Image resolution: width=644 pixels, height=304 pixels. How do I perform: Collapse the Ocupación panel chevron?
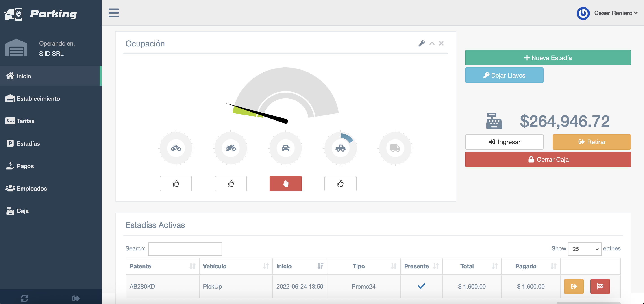point(432,43)
